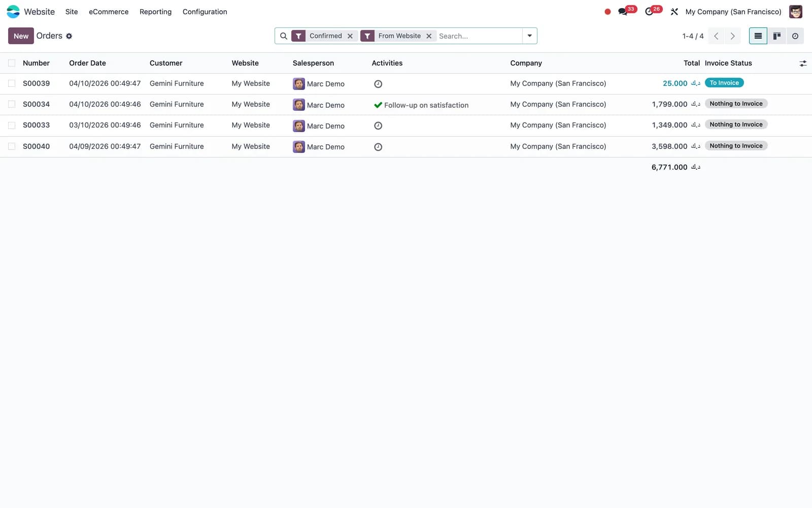Switch to kanban view
The height and width of the screenshot is (508, 812).
click(x=776, y=36)
